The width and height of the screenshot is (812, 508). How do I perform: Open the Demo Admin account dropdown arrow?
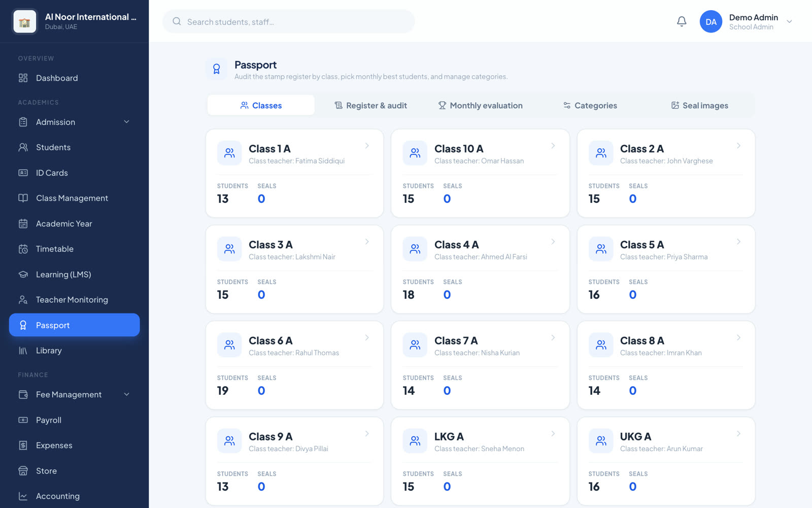[x=789, y=21]
